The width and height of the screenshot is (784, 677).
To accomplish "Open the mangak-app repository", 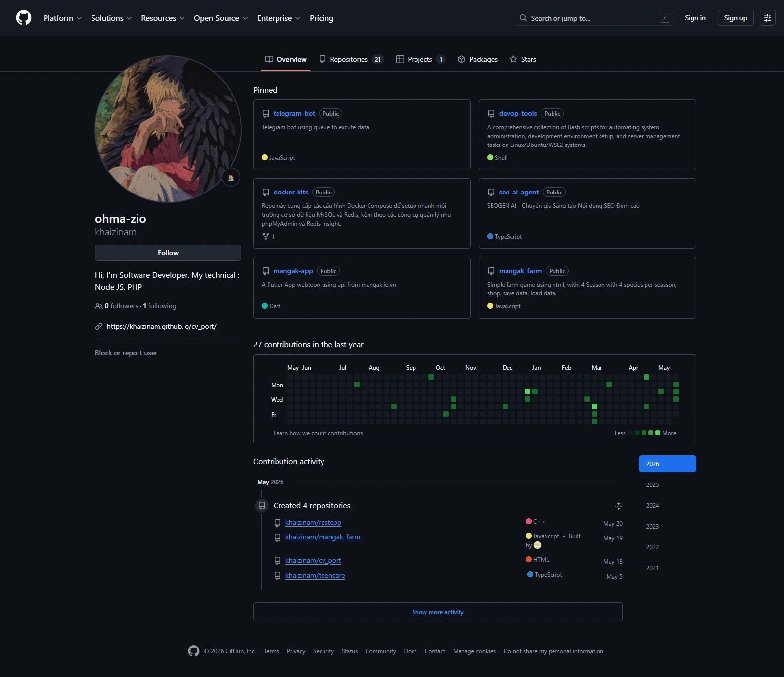I will pyautogui.click(x=293, y=271).
